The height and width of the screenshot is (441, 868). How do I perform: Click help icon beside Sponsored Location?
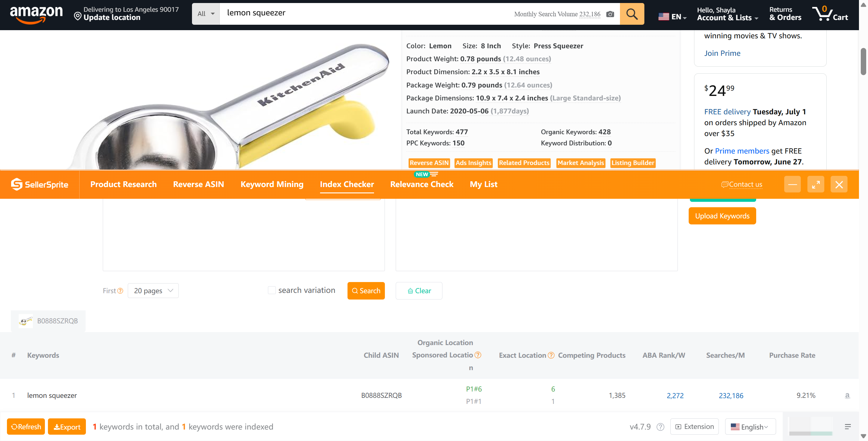tap(478, 355)
